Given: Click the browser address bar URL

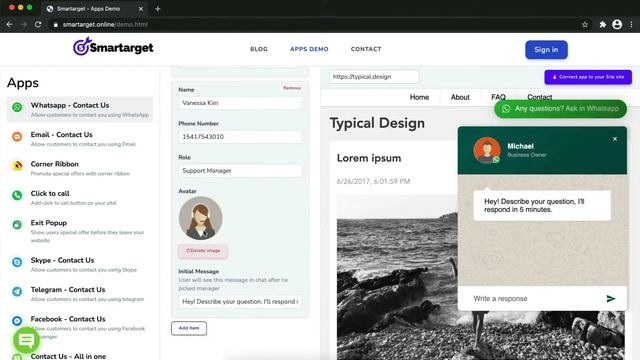Looking at the screenshot, I should [105, 24].
